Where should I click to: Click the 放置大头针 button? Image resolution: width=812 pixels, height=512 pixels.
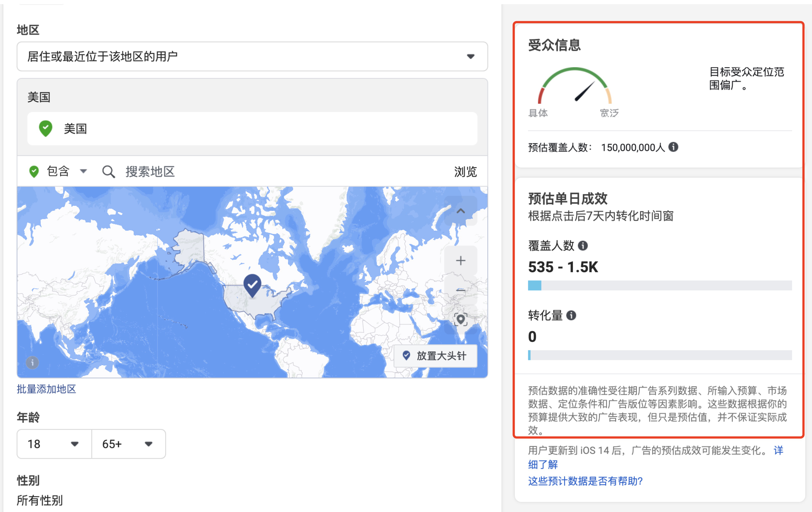pyautogui.click(x=435, y=356)
